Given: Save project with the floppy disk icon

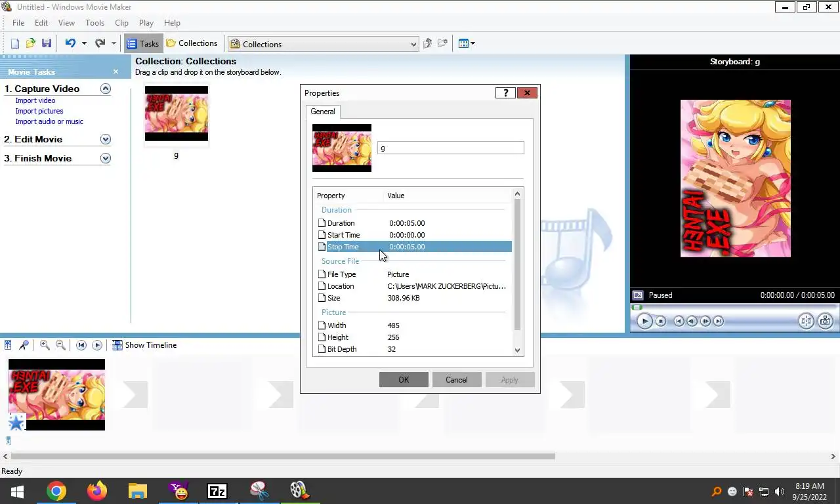Looking at the screenshot, I should click(47, 43).
